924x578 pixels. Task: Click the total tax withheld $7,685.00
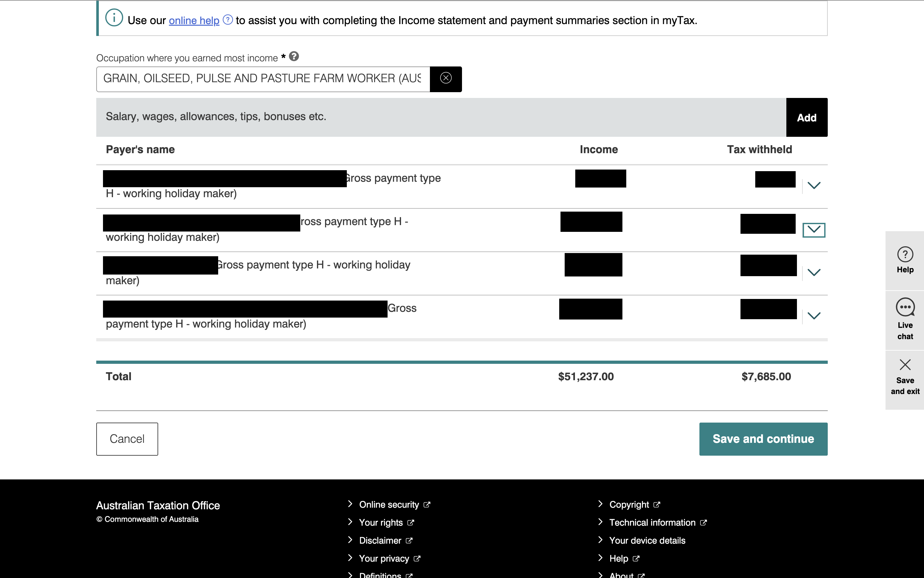coord(766,377)
